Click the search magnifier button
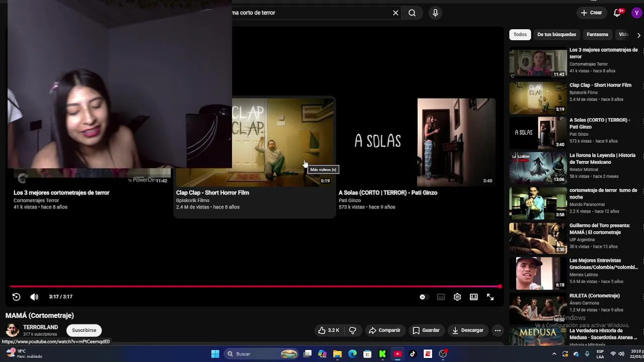 pos(412,13)
